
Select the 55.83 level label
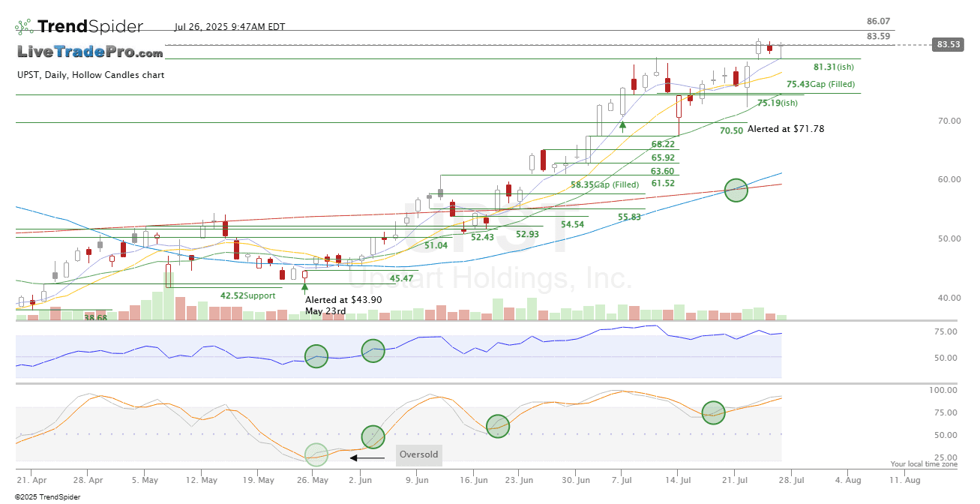(x=629, y=217)
